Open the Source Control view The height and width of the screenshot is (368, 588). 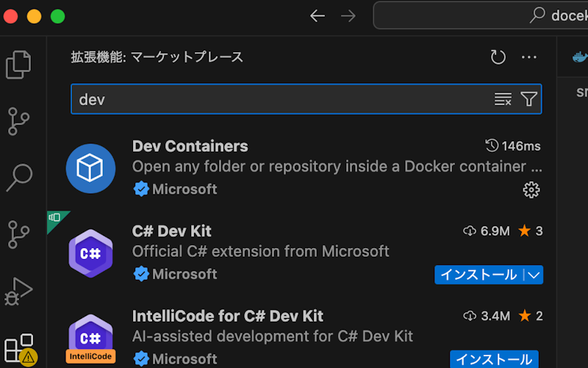pyautogui.click(x=20, y=121)
